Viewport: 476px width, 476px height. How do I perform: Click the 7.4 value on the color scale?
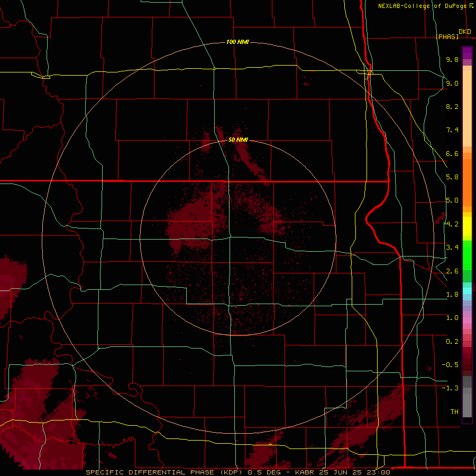click(x=452, y=130)
